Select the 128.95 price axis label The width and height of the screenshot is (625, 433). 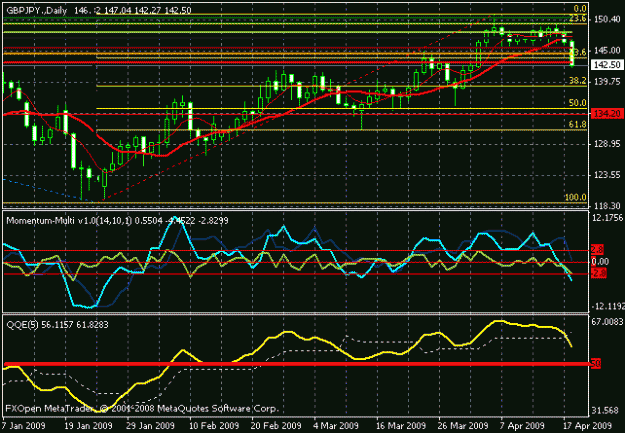tap(607, 144)
